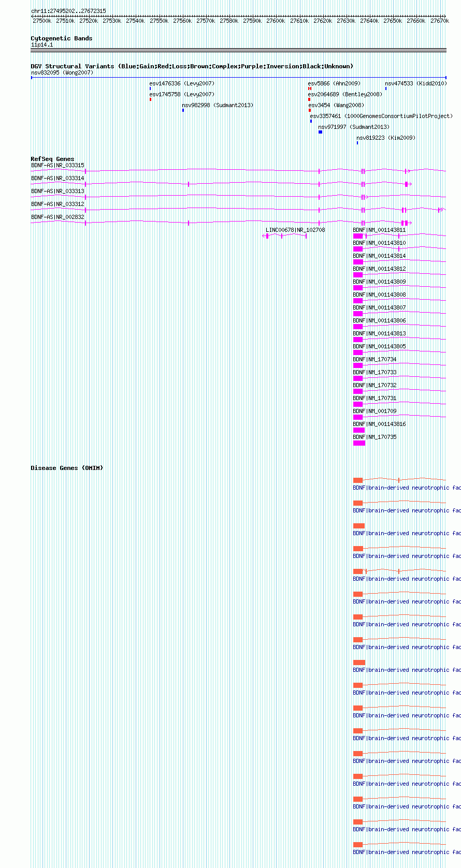Open transcript BDNF|NM_001143812
The width and height of the screenshot is (461, 868).
(379, 269)
